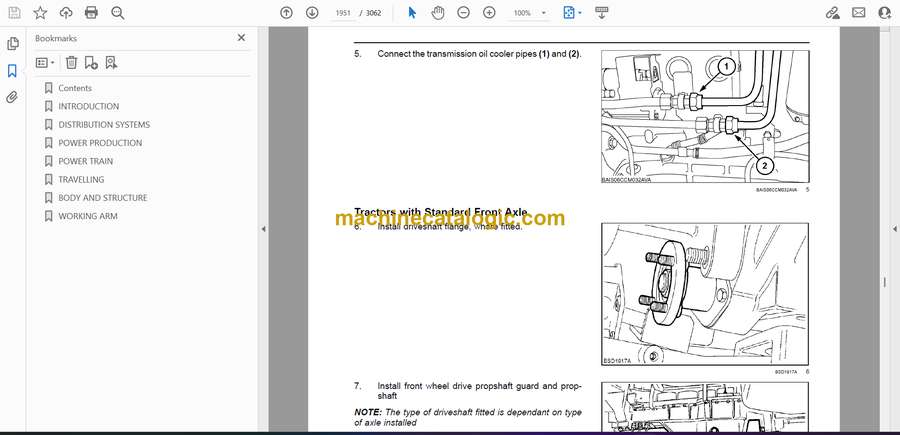This screenshot has height=435, width=900.
Task: Go to the previous page arrow
Action: [286, 13]
